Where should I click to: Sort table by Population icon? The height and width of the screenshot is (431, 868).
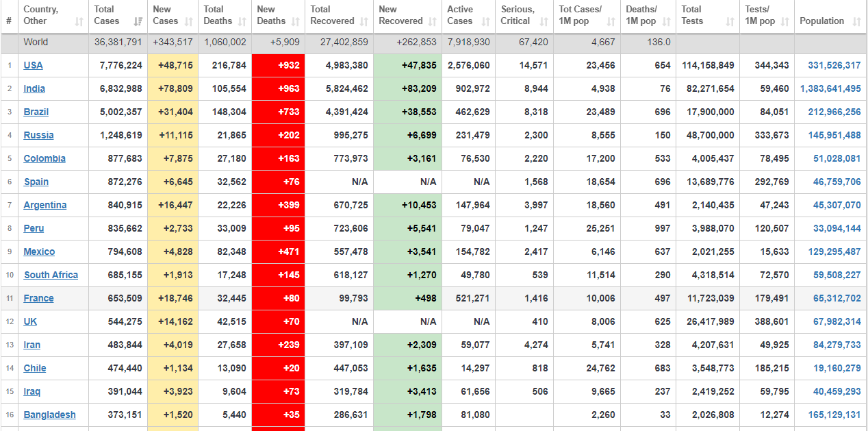[857, 22]
